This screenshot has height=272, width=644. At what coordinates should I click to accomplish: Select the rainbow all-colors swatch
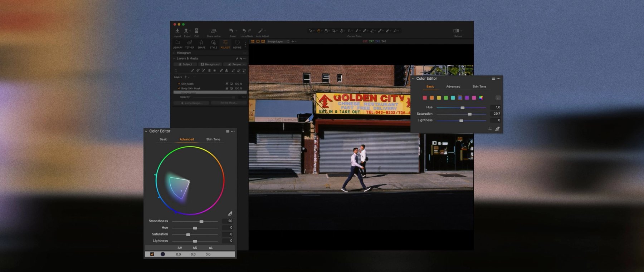[481, 98]
